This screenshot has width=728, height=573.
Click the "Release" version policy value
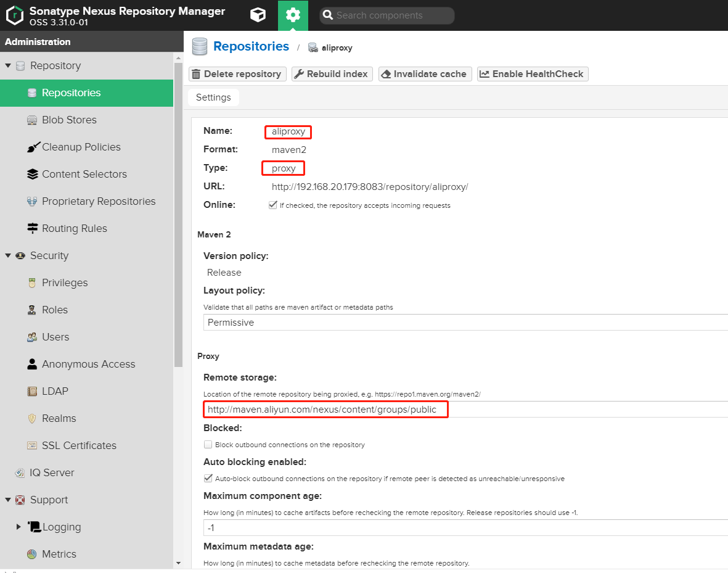(224, 273)
